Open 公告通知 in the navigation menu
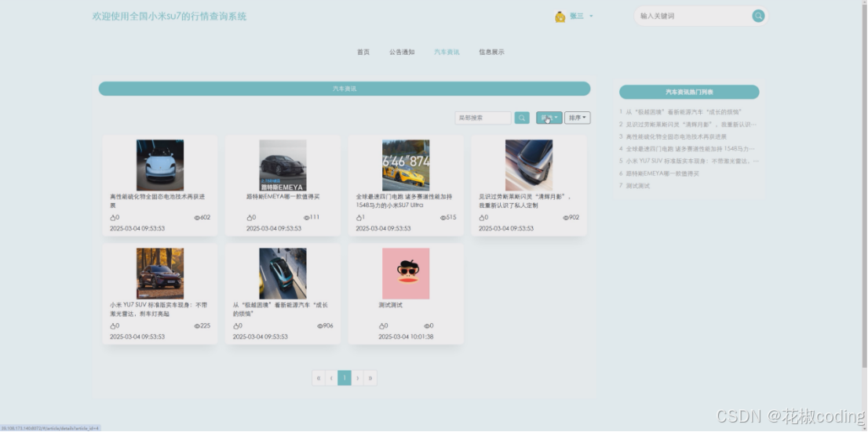The image size is (868, 432). (402, 52)
